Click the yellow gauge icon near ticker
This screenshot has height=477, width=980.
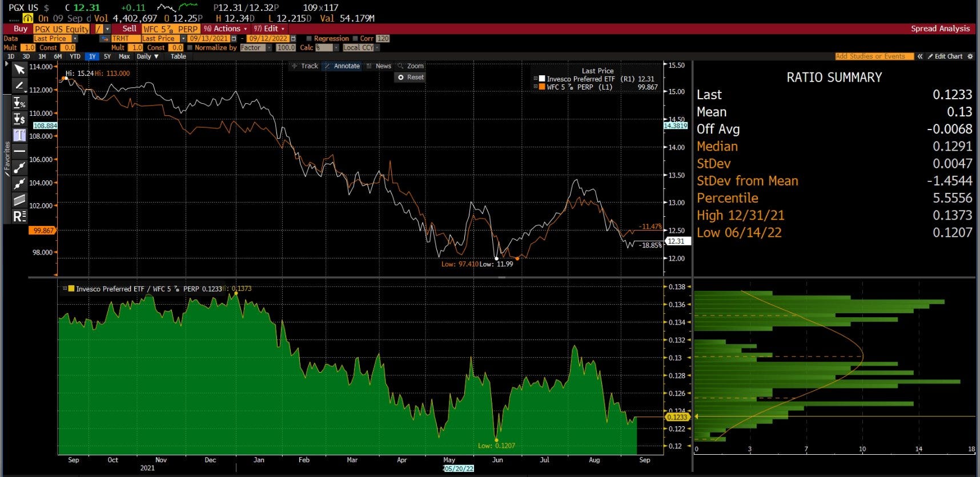point(28,18)
